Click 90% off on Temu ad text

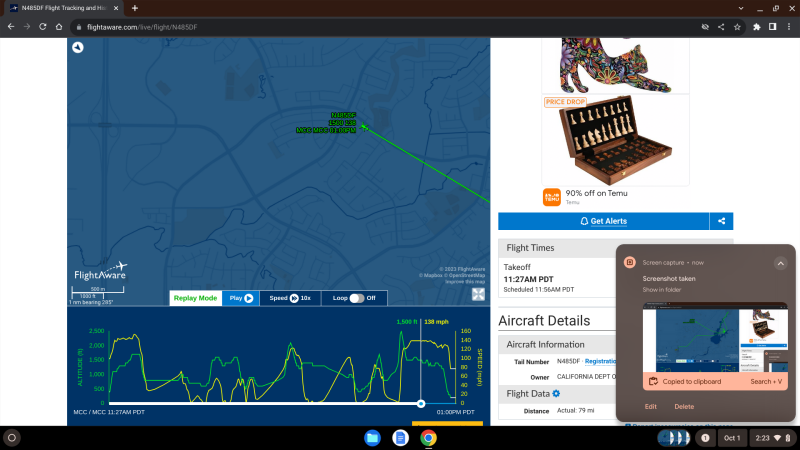coord(596,193)
